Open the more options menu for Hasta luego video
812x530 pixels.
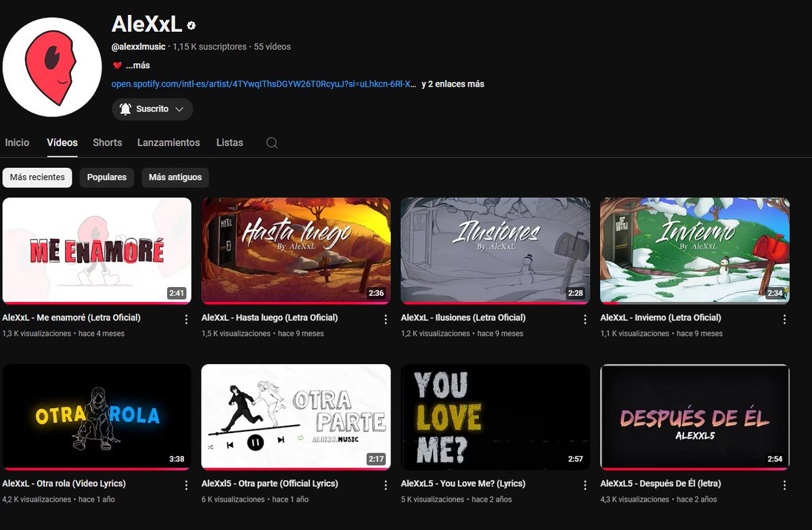pyautogui.click(x=386, y=319)
